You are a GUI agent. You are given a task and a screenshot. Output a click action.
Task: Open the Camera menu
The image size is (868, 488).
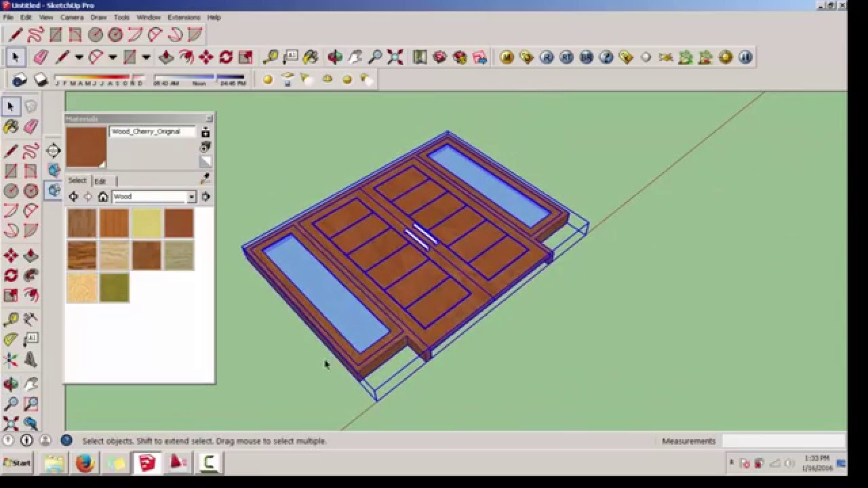click(72, 17)
